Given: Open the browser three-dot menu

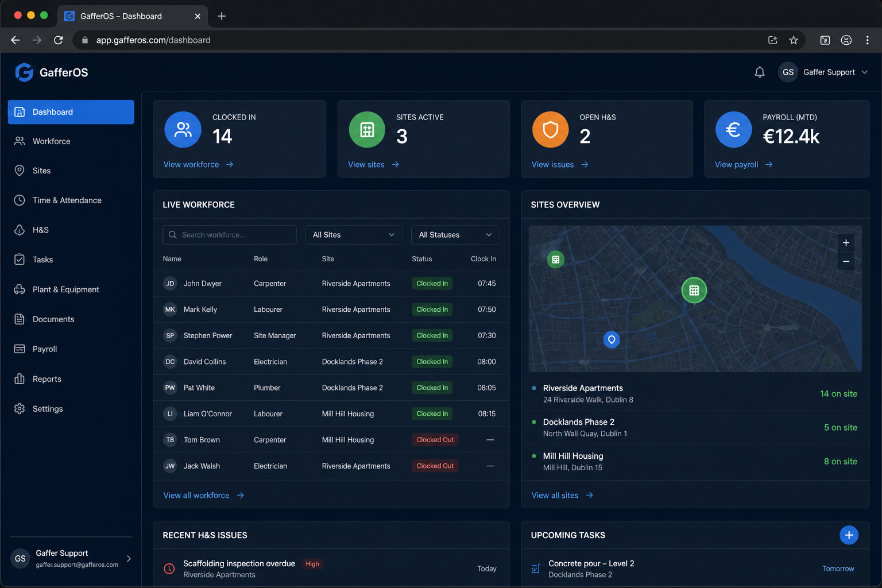Looking at the screenshot, I should click(x=868, y=40).
